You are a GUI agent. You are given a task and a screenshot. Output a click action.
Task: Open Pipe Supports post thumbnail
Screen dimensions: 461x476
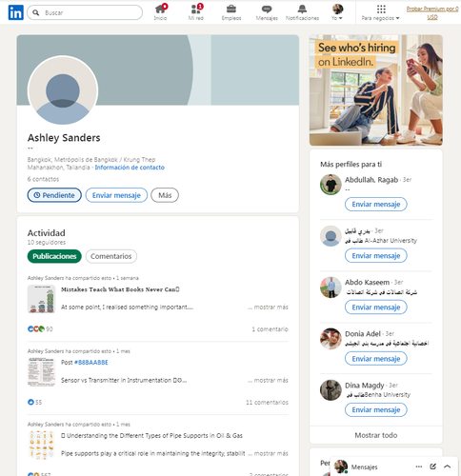pyautogui.click(x=41, y=445)
